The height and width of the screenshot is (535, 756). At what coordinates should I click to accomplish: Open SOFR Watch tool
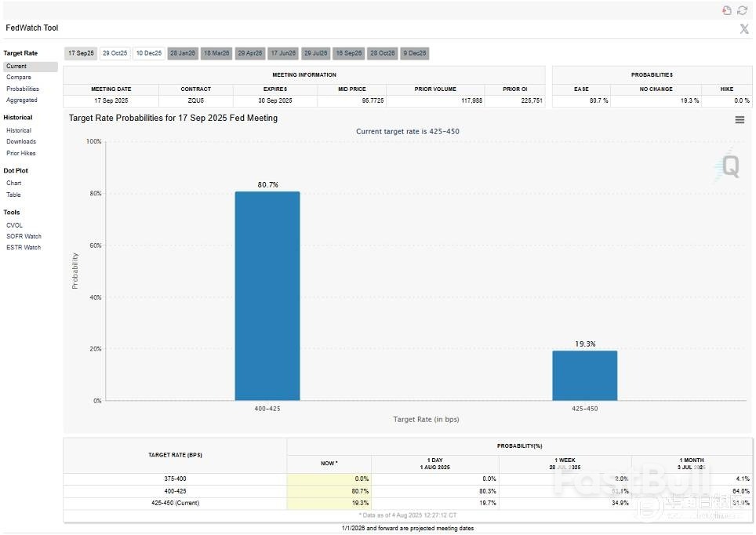24,236
